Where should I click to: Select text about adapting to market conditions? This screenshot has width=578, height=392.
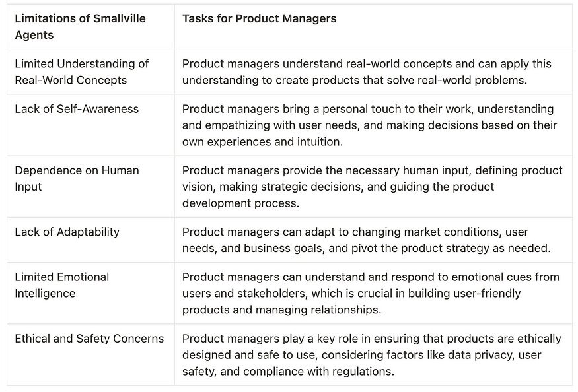367,240
